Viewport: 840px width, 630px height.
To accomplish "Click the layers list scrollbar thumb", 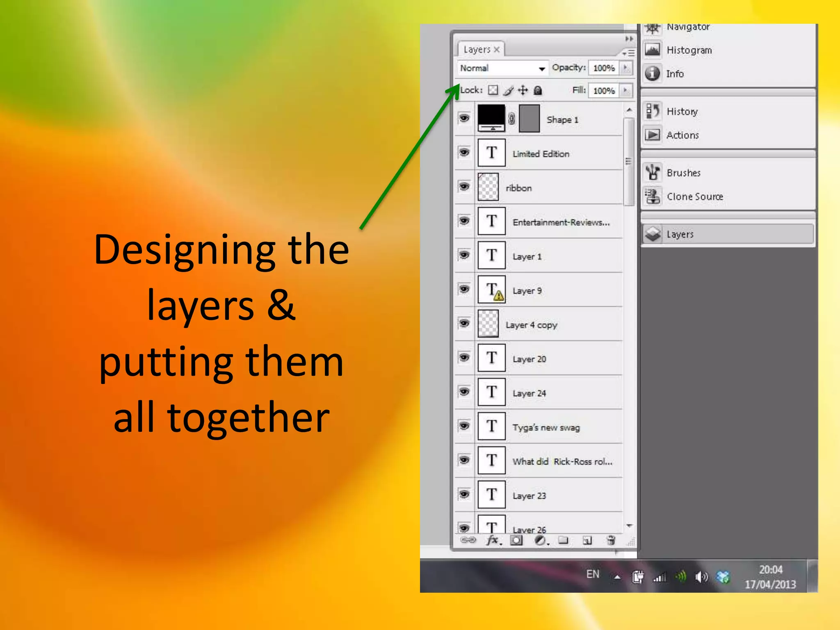I will point(629,161).
